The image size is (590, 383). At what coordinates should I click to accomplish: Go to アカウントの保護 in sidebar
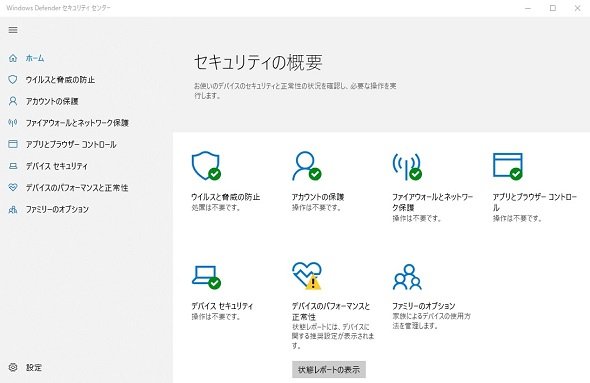[52, 101]
